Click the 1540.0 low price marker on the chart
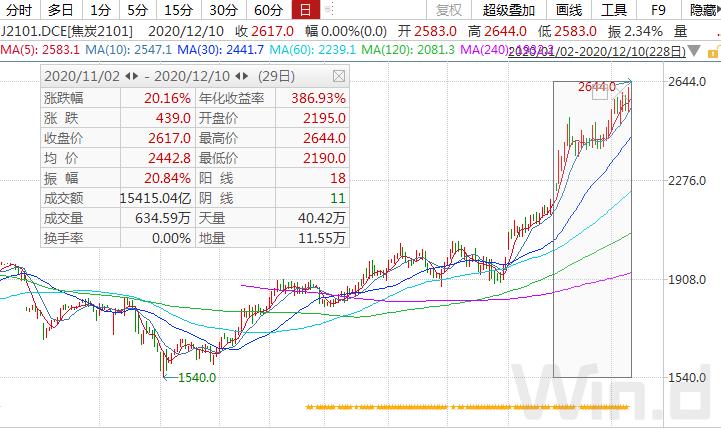The width and height of the screenshot is (721, 430). coord(197,378)
